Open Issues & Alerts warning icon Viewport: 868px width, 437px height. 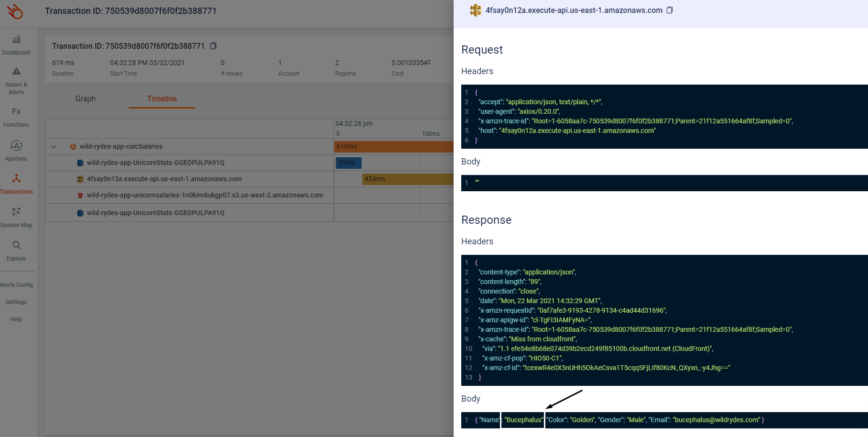click(16, 71)
